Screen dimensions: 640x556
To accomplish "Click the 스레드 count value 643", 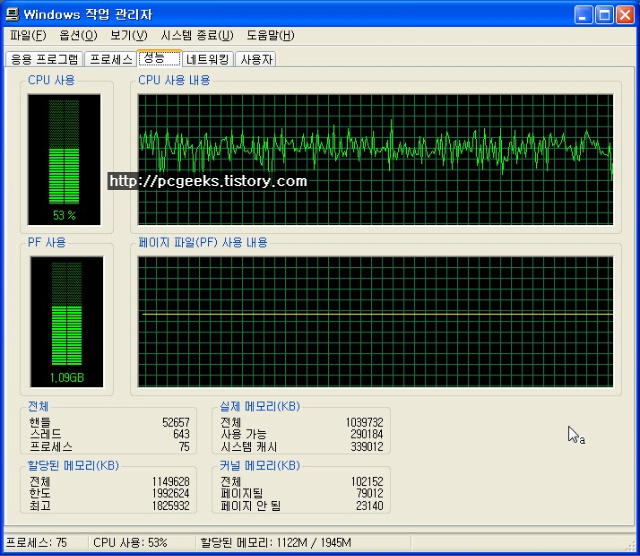I will (x=181, y=434).
